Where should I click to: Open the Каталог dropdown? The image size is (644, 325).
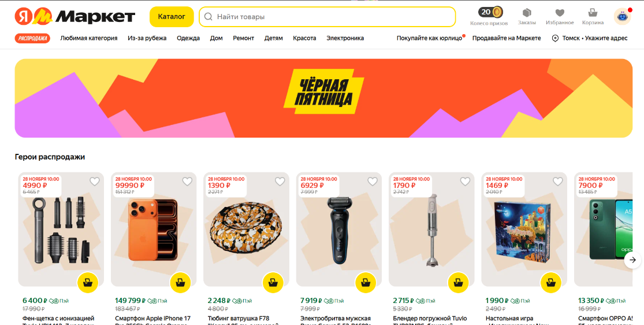(172, 17)
